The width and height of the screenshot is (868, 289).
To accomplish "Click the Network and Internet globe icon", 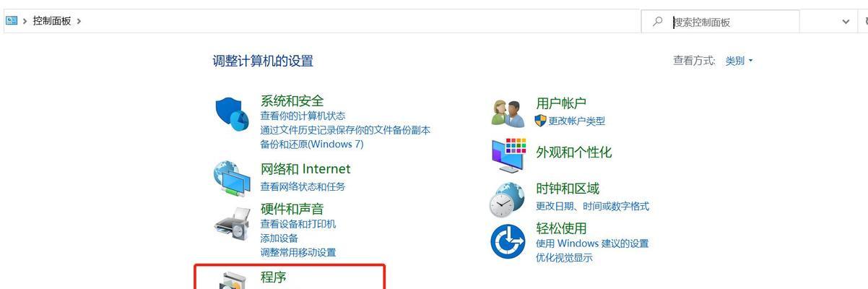I will coord(232,178).
